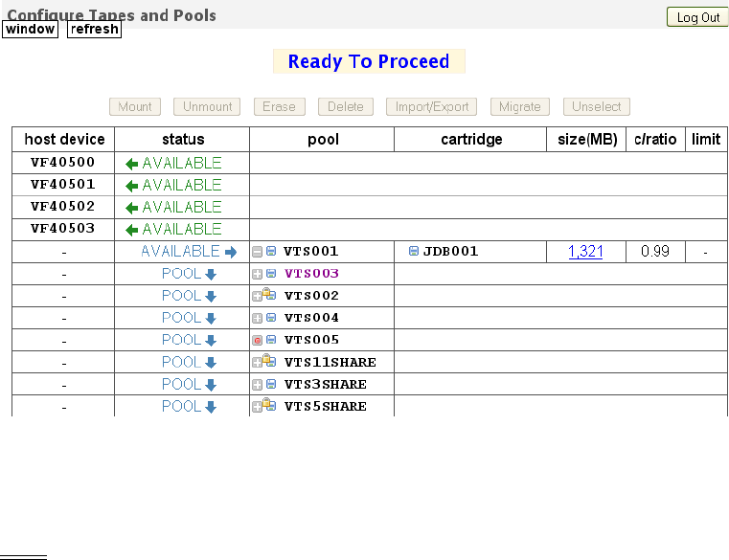Collapse the VTS001 pool

click(257, 252)
